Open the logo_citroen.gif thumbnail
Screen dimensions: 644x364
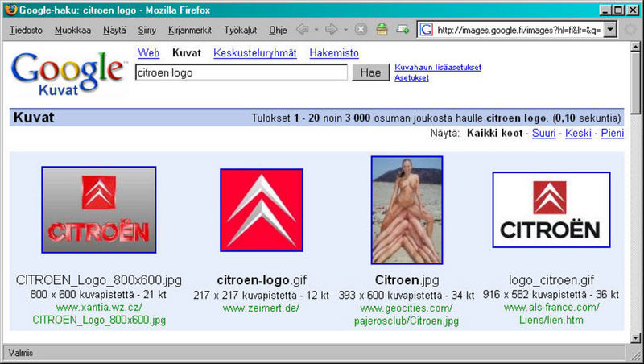551,210
